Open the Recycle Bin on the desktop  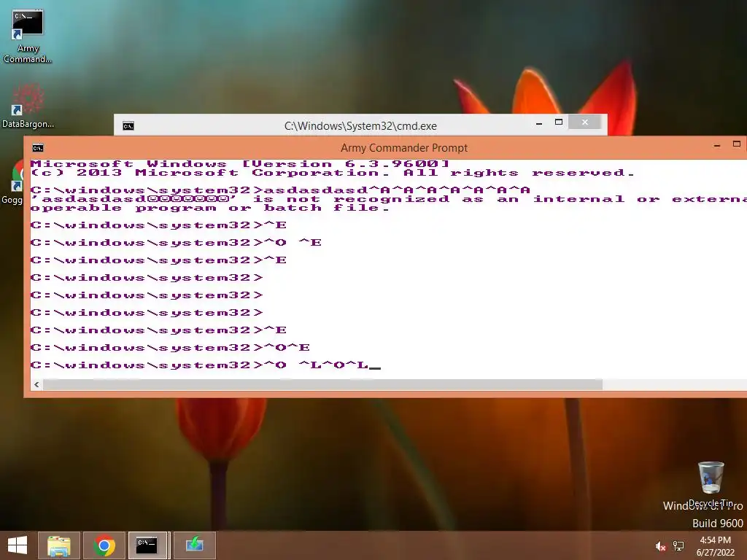point(711,484)
